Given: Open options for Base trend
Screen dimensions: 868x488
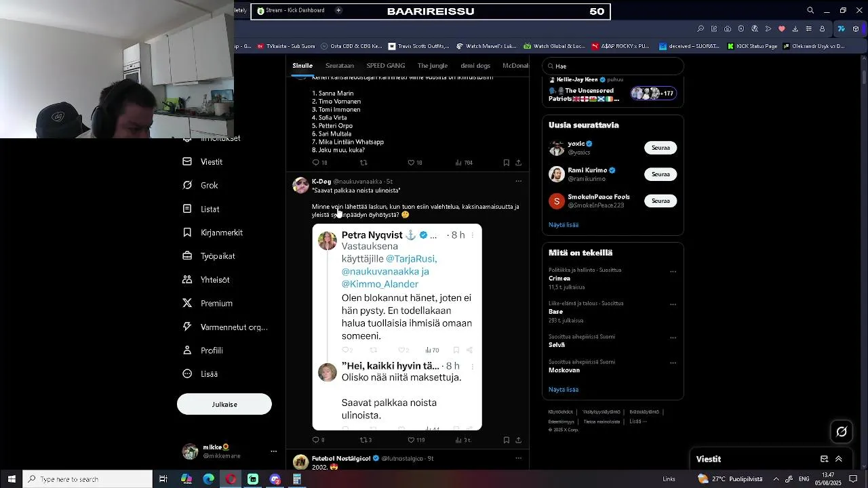Looking at the screenshot, I should pos(673,305).
